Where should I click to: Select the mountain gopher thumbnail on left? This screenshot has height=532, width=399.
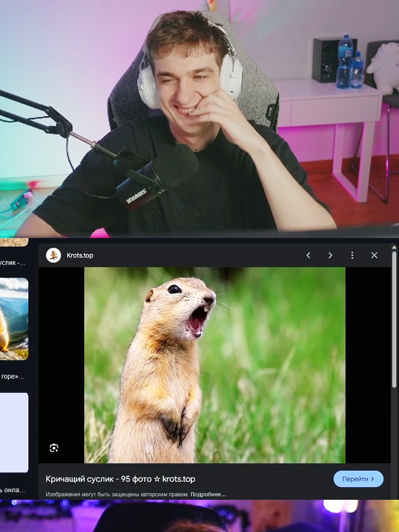(x=14, y=319)
